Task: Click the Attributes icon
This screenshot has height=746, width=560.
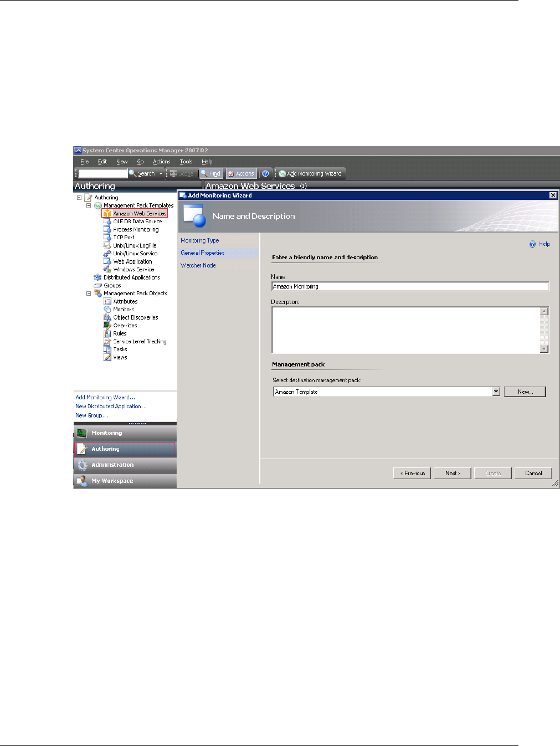Action: pyautogui.click(x=107, y=302)
